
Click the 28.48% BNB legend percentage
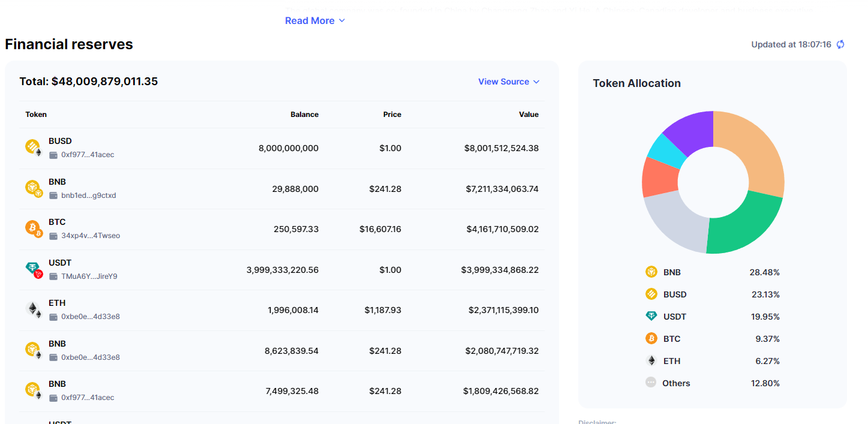(764, 272)
